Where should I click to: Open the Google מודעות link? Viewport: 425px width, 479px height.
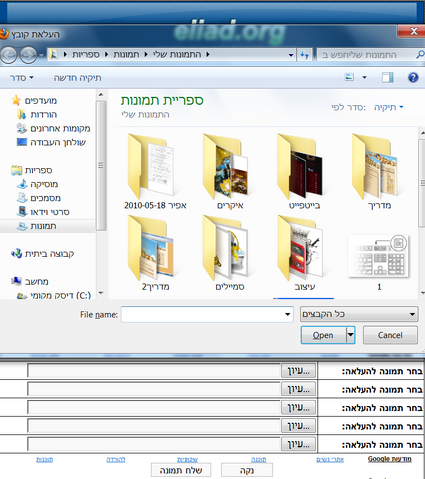(x=389, y=459)
